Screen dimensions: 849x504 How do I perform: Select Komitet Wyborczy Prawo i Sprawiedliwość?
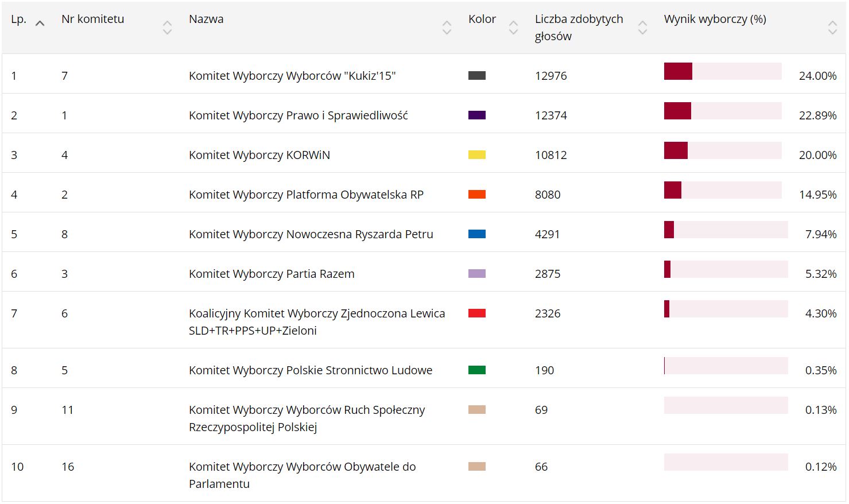pos(298,115)
